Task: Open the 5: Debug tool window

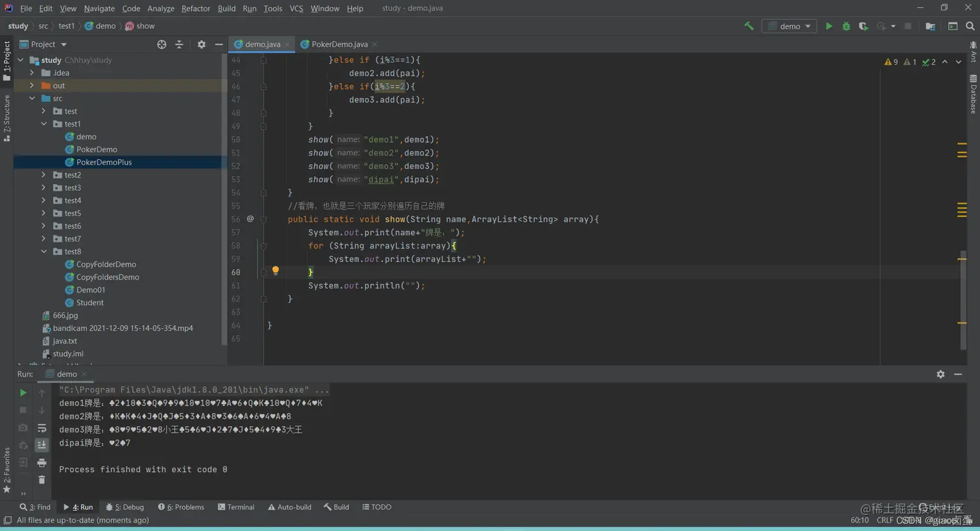Action: tap(125, 507)
